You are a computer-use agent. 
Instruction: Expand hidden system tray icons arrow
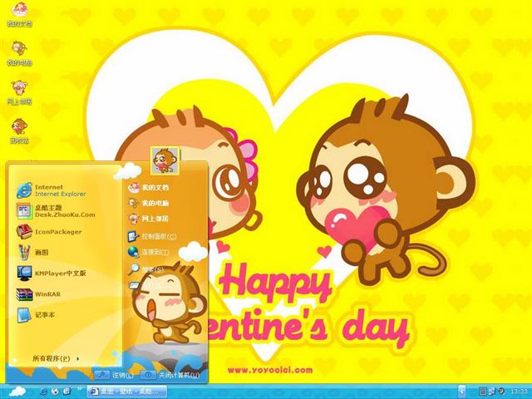pyautogui.click(x=461, y=392)
